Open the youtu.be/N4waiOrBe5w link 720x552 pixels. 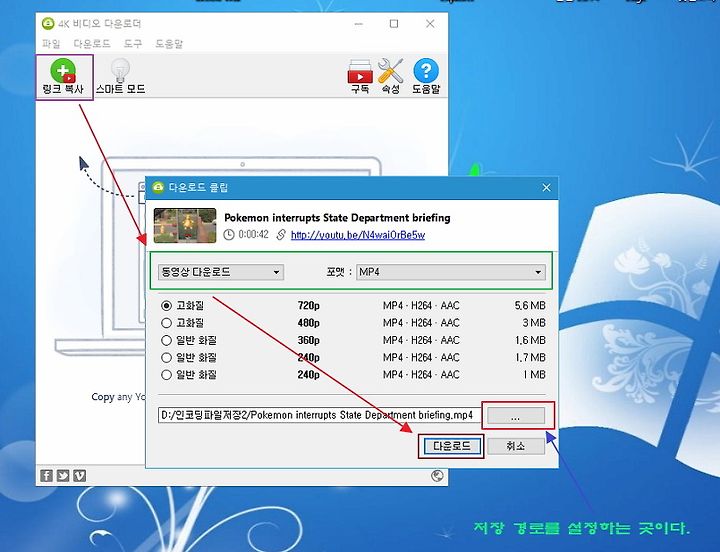pos(358,235)
